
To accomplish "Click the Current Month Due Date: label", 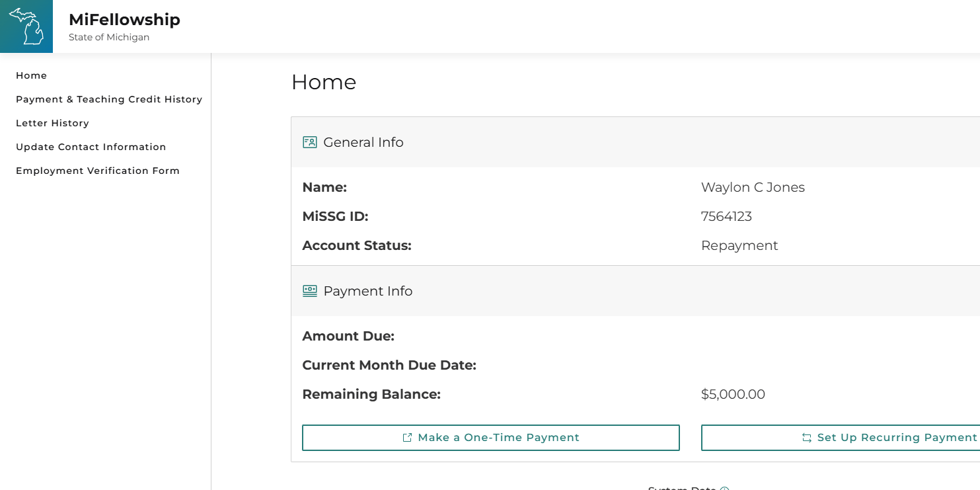I will pos(389,366).
